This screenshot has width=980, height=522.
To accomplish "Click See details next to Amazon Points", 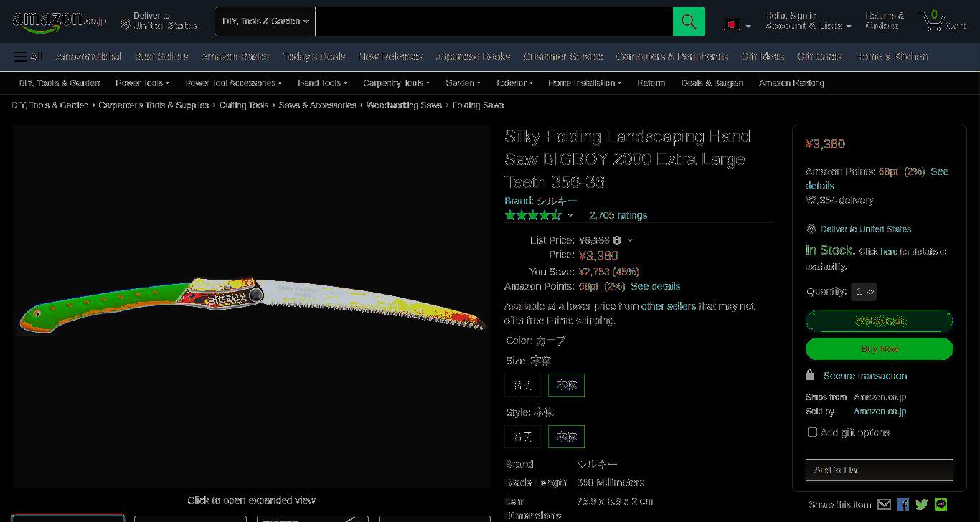I will (655, 286).
